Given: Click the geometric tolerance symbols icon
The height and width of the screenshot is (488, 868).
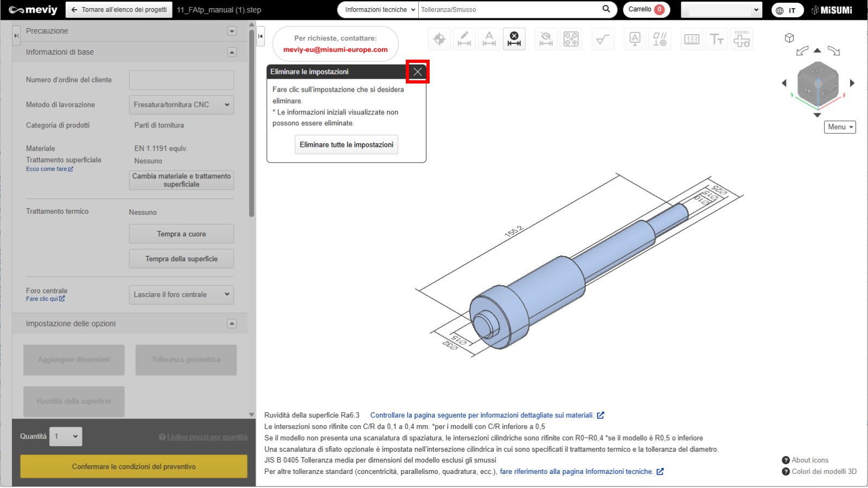Looking at the screenshot, I should [x=660, y=39].
